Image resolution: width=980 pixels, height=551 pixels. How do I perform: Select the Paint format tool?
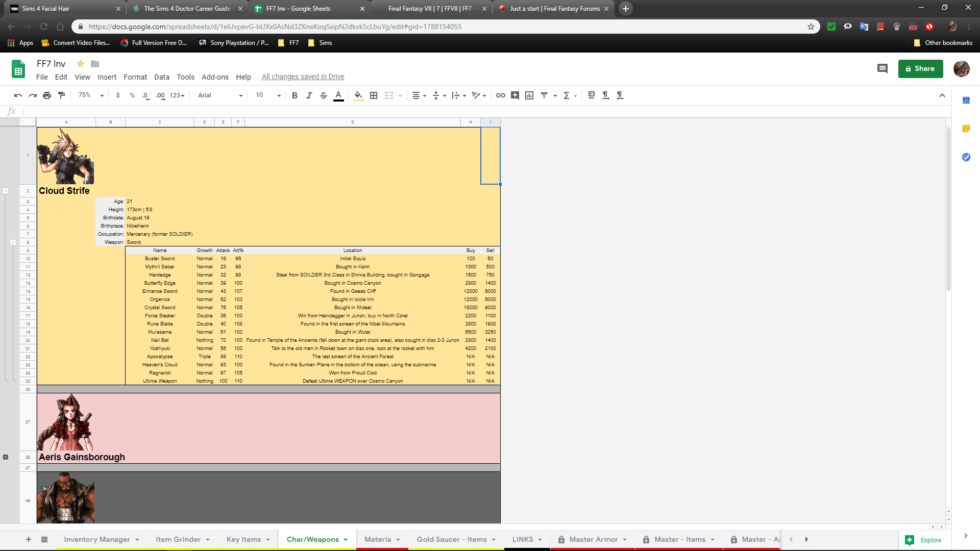[x=61, y=95]
